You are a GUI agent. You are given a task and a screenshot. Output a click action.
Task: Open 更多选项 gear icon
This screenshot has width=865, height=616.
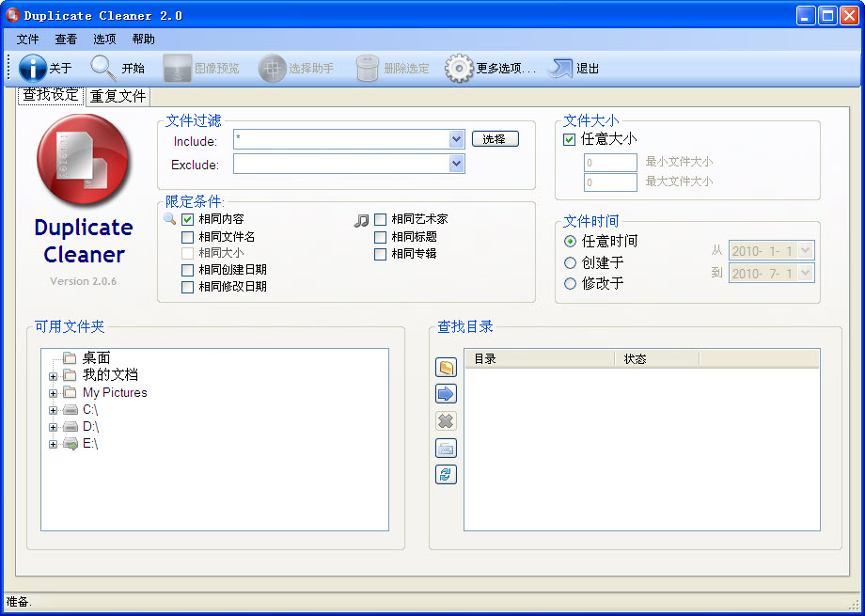click(459, 68)
